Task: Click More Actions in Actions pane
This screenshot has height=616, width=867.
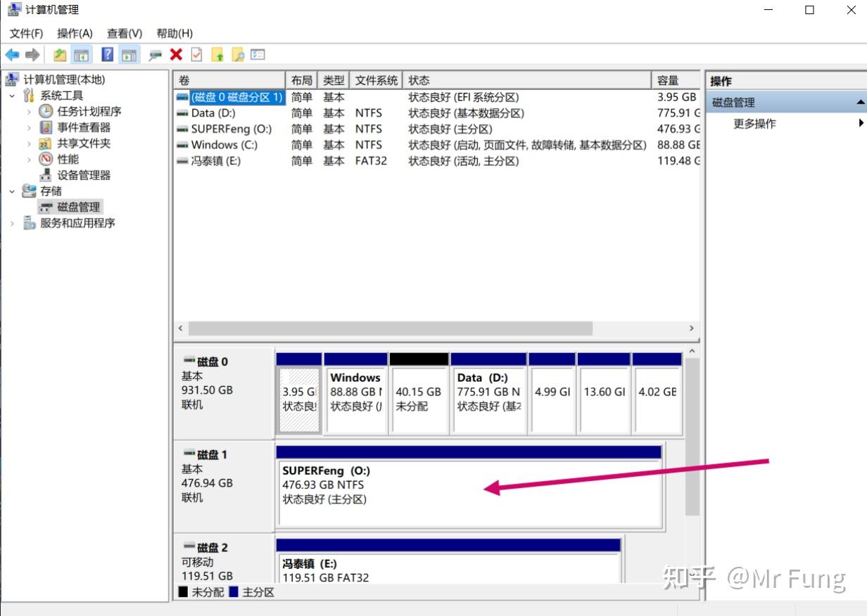Action: 754,124
